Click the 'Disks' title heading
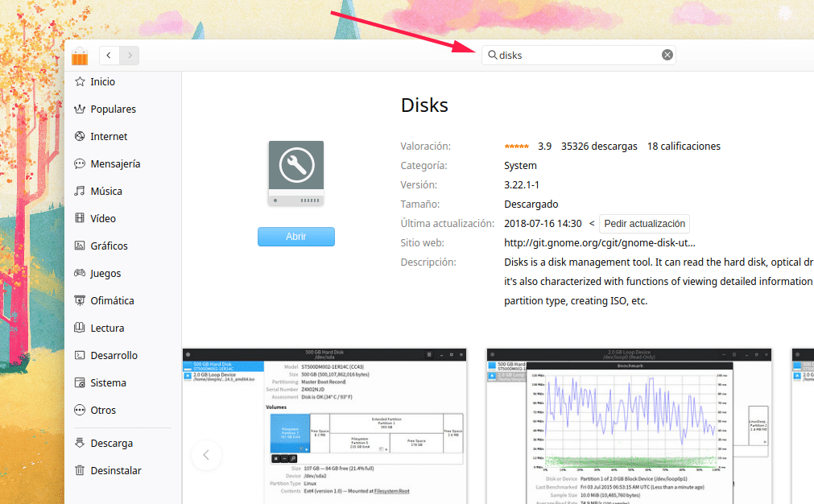Screen dimensions: 814x504 click(424, 105)
